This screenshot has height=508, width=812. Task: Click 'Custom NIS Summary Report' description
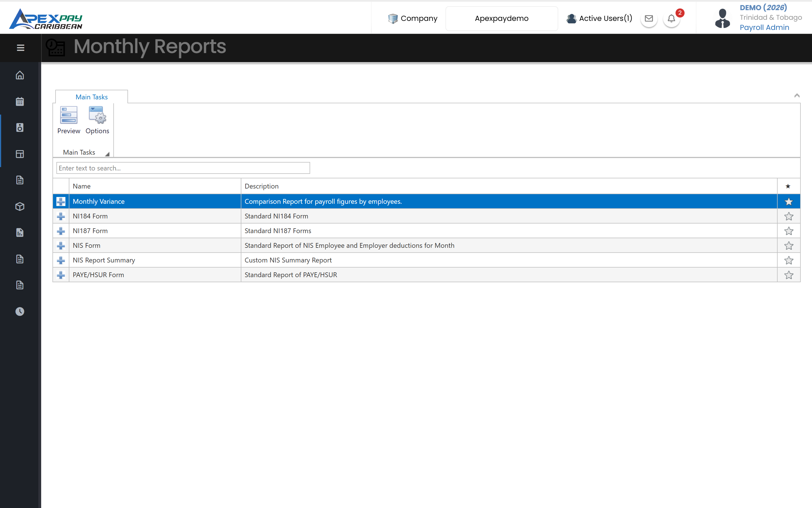(288, 260)
